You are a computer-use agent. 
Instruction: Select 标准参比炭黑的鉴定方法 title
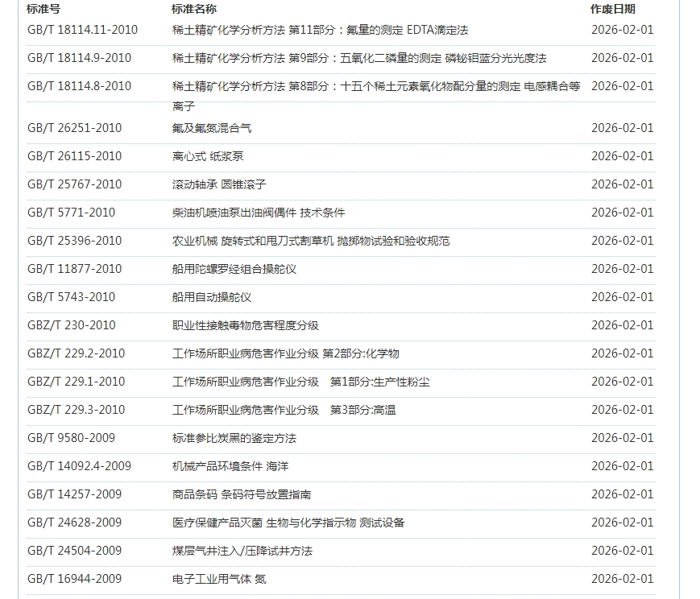pos(234,438)
